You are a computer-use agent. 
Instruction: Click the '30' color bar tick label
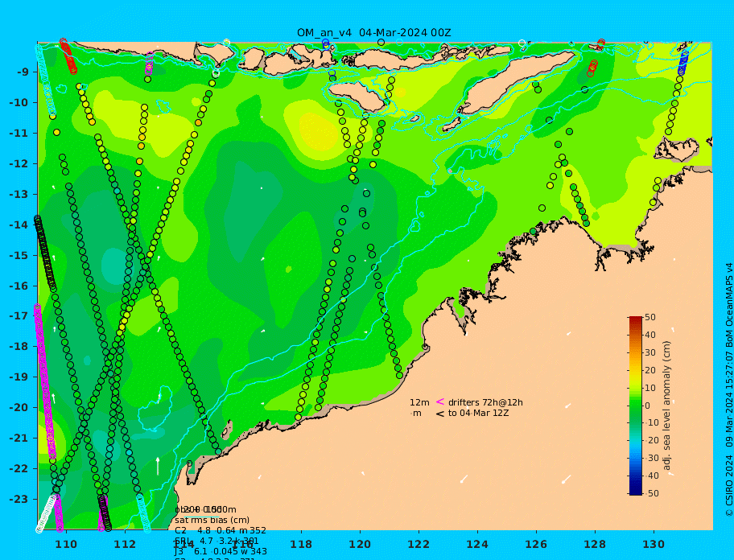(x=650, y=352)
